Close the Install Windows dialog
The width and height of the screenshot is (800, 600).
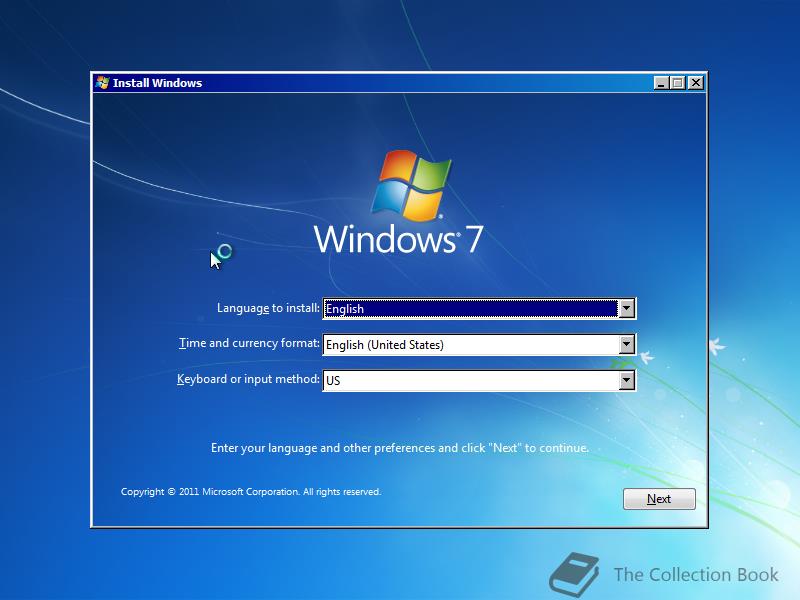click(x=695, y=83)
